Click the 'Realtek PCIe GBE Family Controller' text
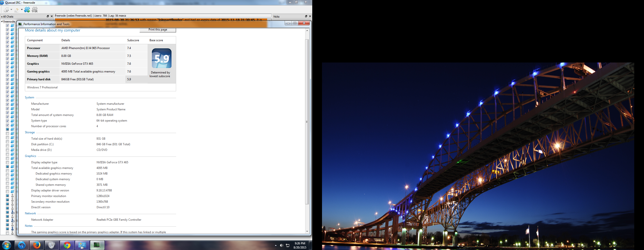This screenshot has height=250, width=644. (119, 220)
